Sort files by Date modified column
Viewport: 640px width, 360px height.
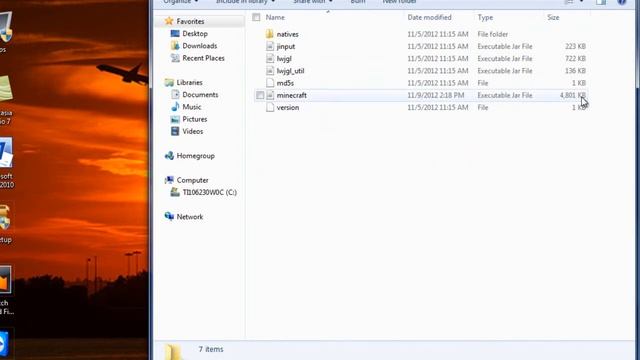429,18
